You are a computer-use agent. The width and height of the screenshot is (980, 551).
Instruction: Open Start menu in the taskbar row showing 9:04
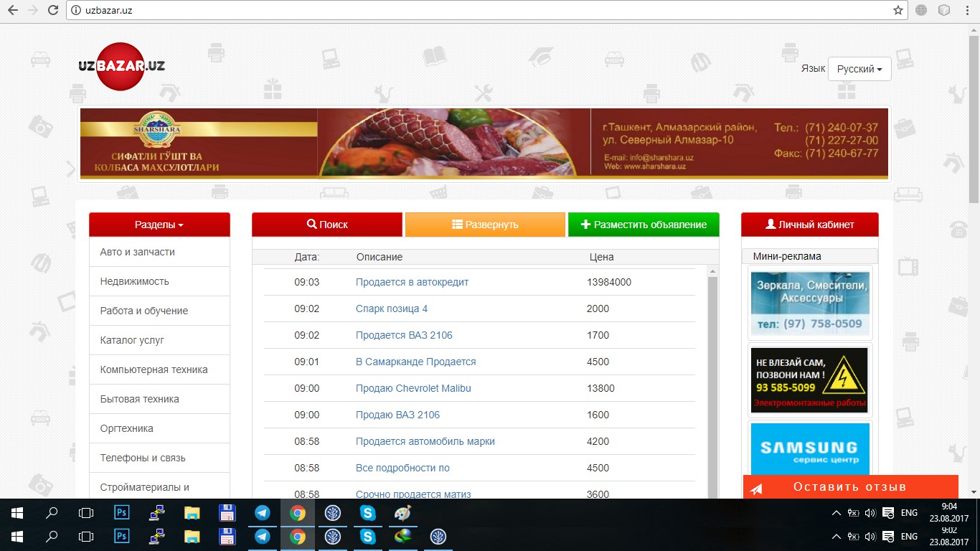pos(17,514)
